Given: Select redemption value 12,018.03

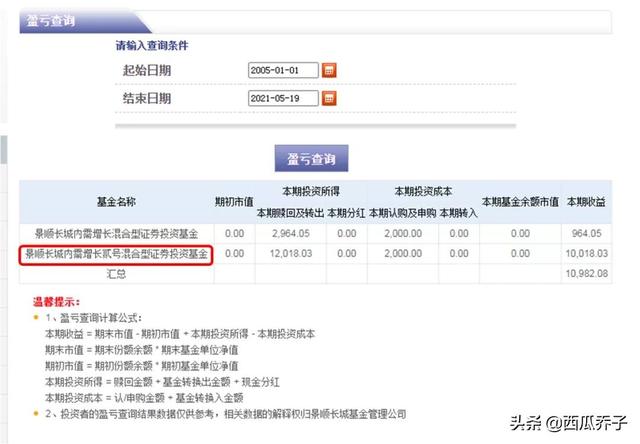Looking at the screenshot, I should [291, 253].
